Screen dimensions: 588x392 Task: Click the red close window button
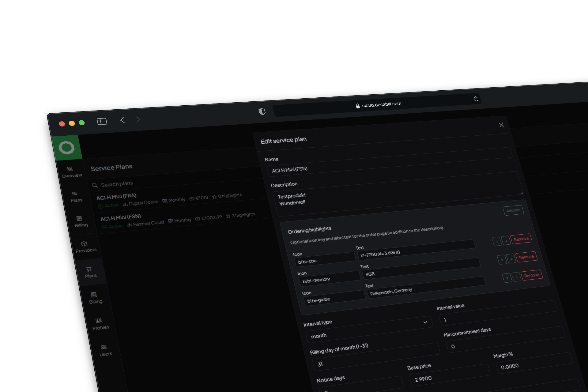tap(62, 124)
